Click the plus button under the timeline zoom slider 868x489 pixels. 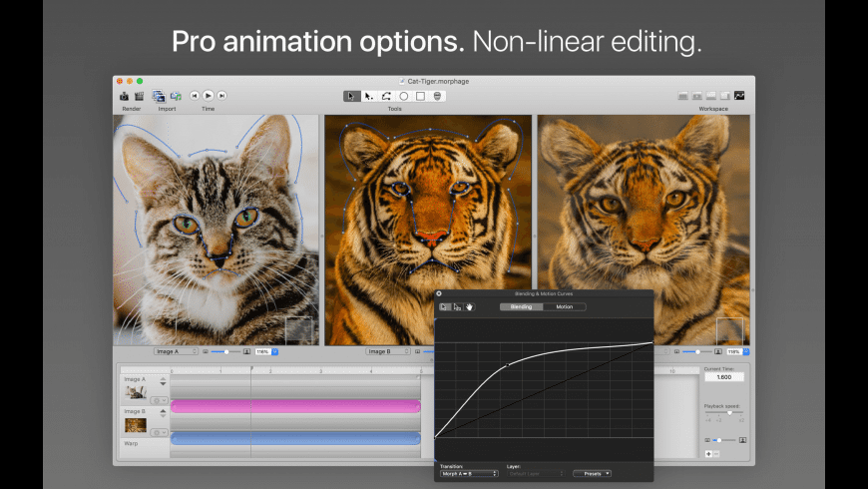[708, 454]
